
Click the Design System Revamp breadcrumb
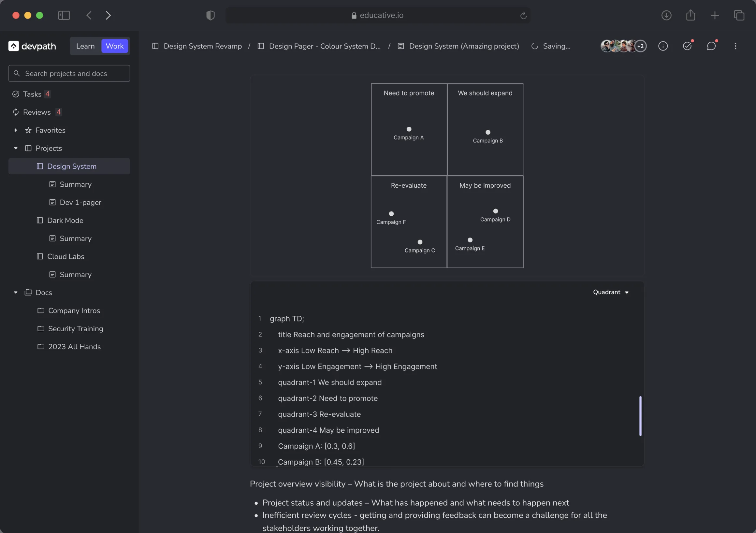[x=202, y=46]
